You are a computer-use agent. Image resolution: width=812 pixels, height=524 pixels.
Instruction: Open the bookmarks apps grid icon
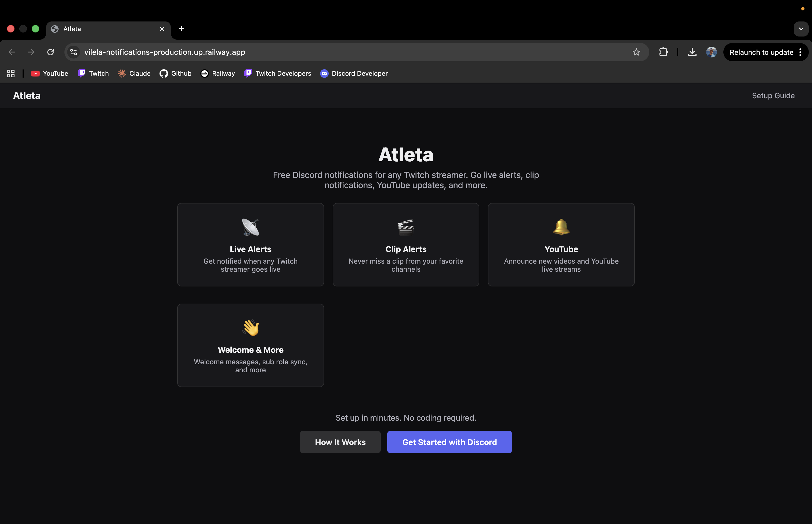(x=10, y=73)
